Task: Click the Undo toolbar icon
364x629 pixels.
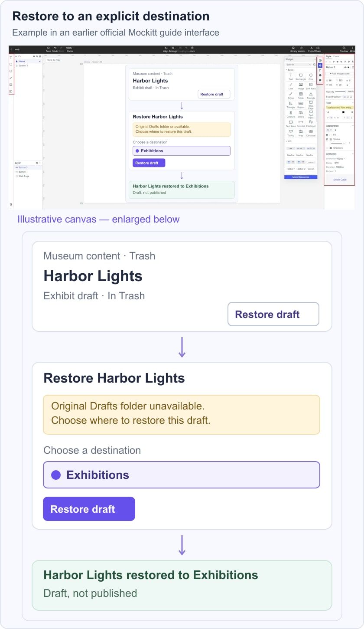Action: (x=55, y=49)
